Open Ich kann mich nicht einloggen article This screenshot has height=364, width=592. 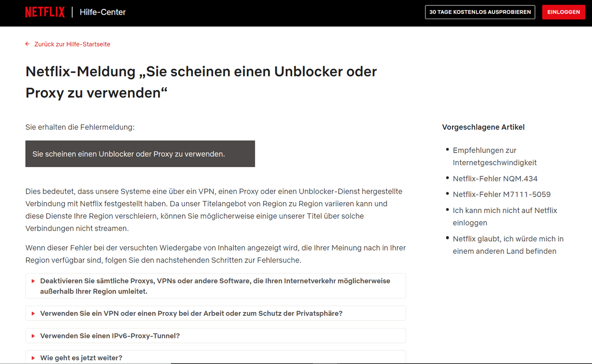pos(505,216)
